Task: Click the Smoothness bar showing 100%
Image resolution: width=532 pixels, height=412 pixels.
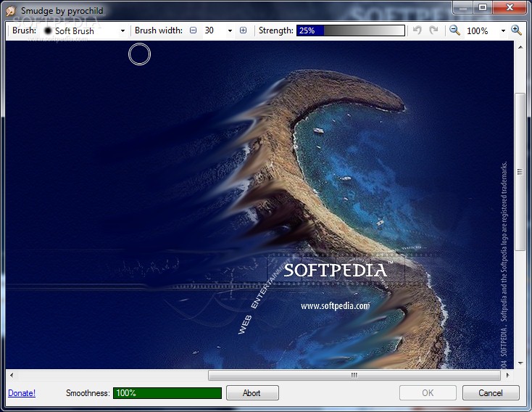Action: pyautogui.click(x=167, y=393)
